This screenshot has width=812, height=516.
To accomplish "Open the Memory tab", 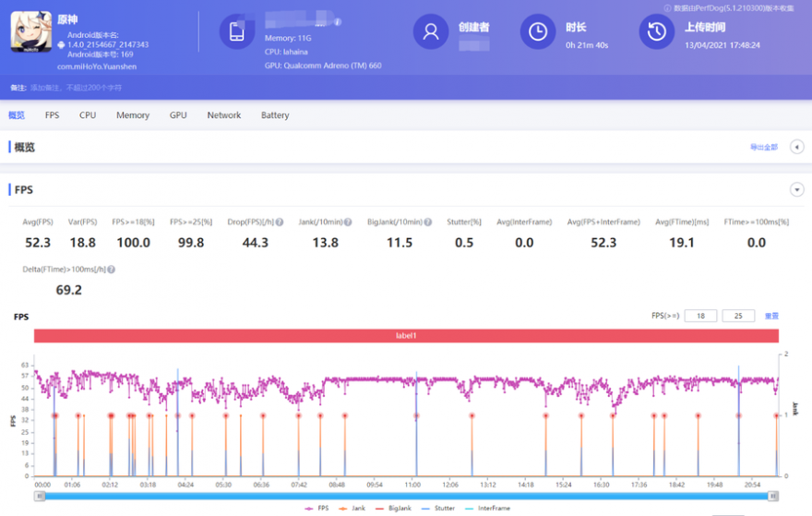I will pyautogui.click(x=133, y=115).
